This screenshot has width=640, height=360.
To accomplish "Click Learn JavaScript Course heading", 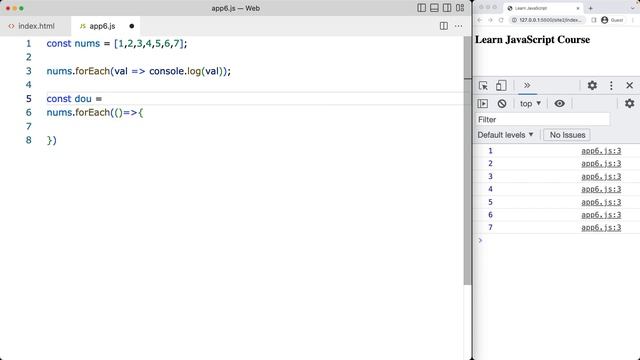I will [x=532, y=40].
